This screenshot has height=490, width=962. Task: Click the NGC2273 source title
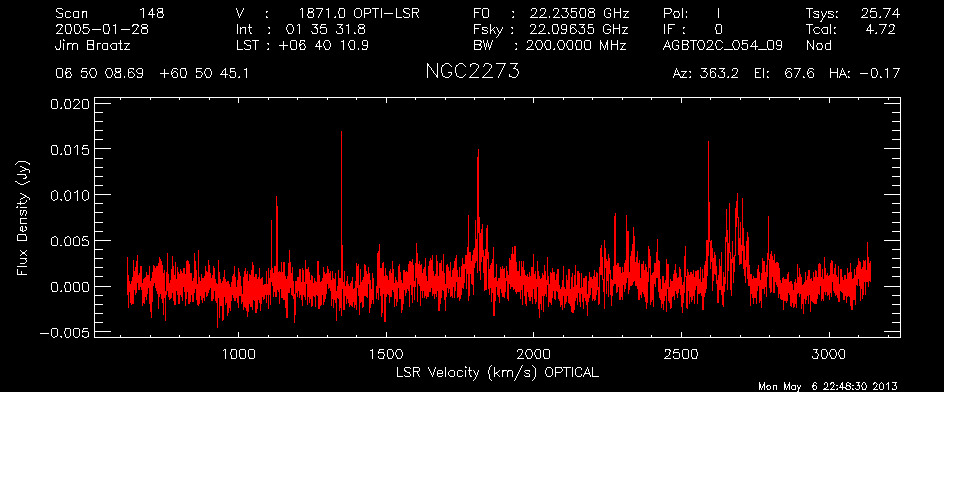tap(472, 71)
